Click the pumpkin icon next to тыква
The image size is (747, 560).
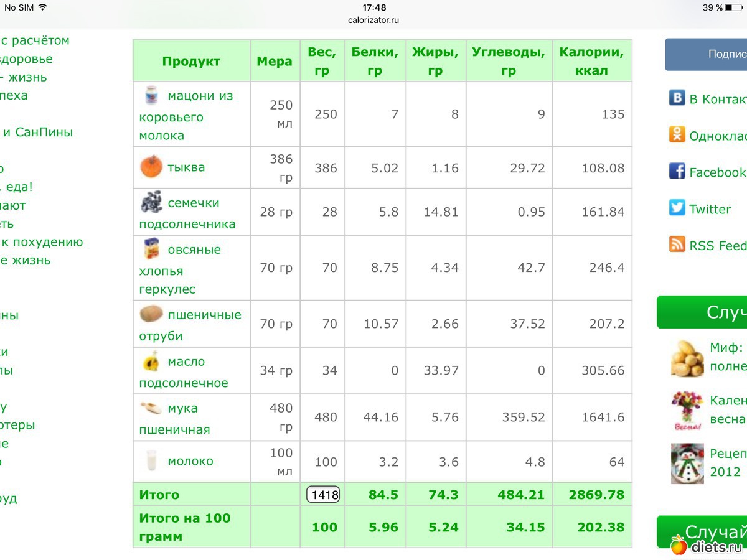click(x=151, y=167)
